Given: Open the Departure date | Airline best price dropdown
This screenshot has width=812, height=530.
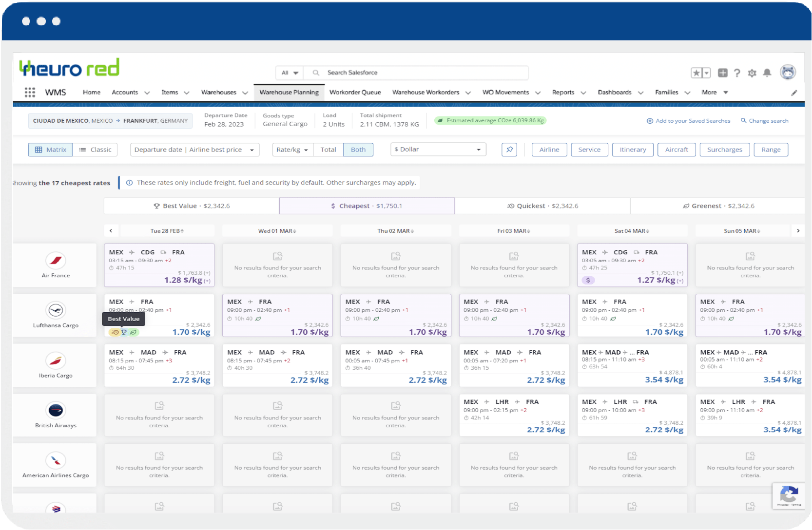Looking at the screenshot, I should (x=194, y=150).
